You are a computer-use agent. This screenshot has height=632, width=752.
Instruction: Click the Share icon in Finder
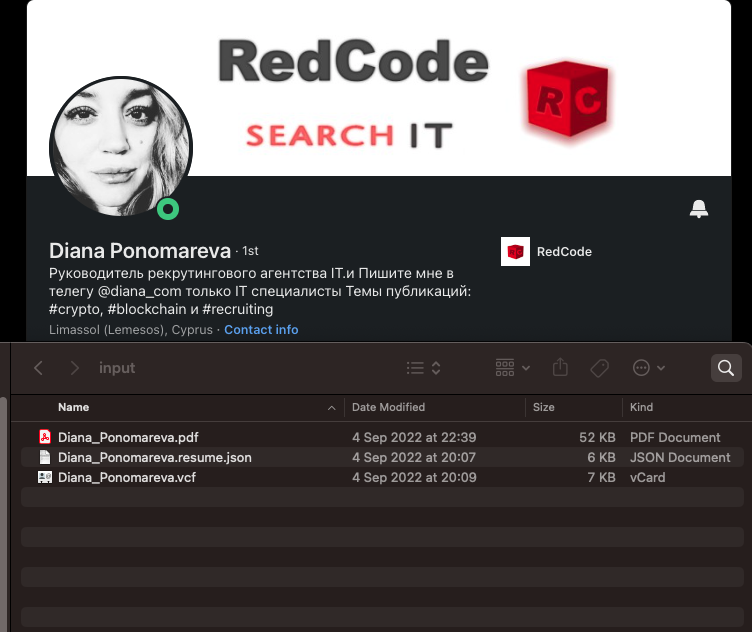[x=560, y=367]
